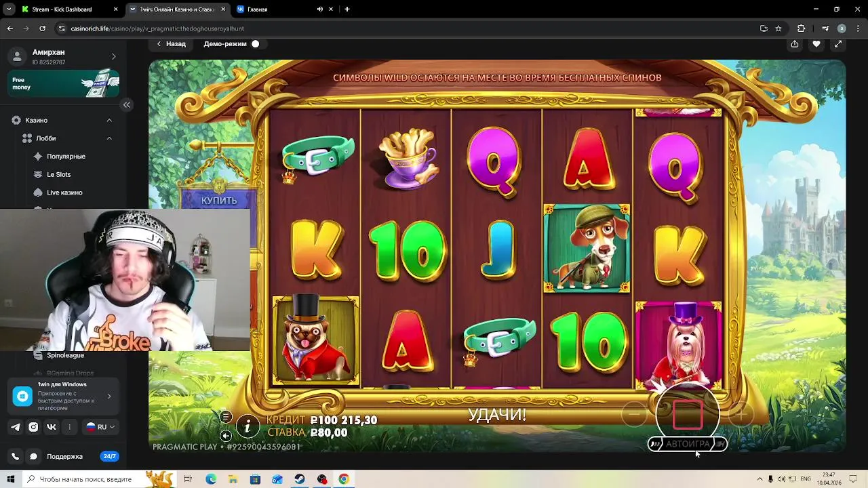Open the Chrome extensions puzzle icon
Viewport: 868px width, 488px height.
click(x=802, y=28)
